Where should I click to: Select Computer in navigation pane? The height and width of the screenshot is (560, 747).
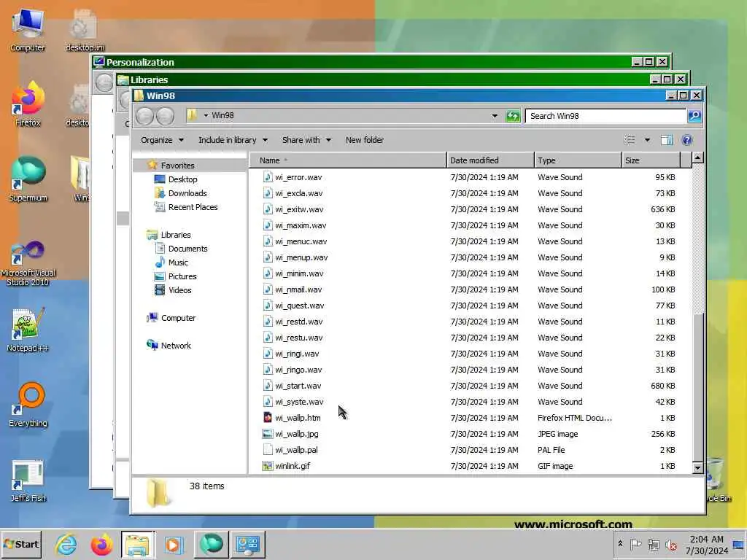point(178,318)
